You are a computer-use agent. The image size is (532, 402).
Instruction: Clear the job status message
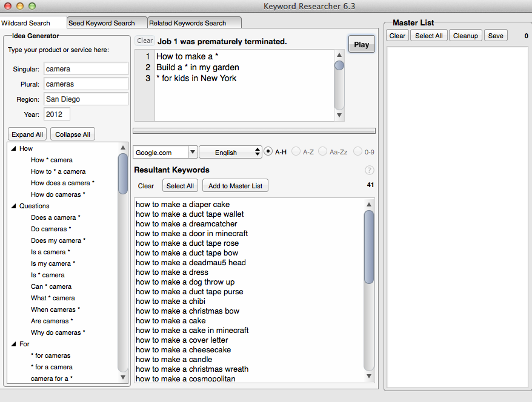145,41
